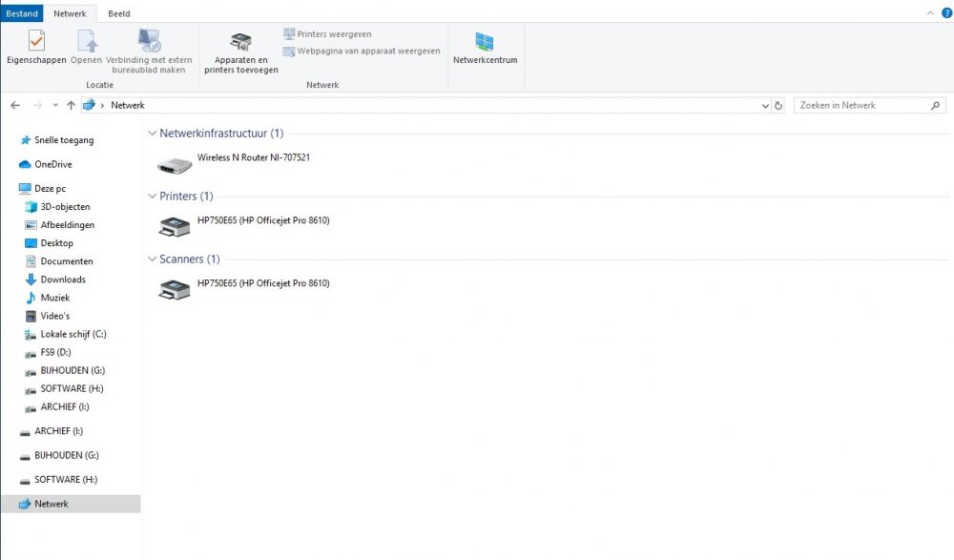Viewport: 954px width, 560px height.
Task: Open top-level SOFTWARE (H:) drive
Action: click(x=66, y=480)
